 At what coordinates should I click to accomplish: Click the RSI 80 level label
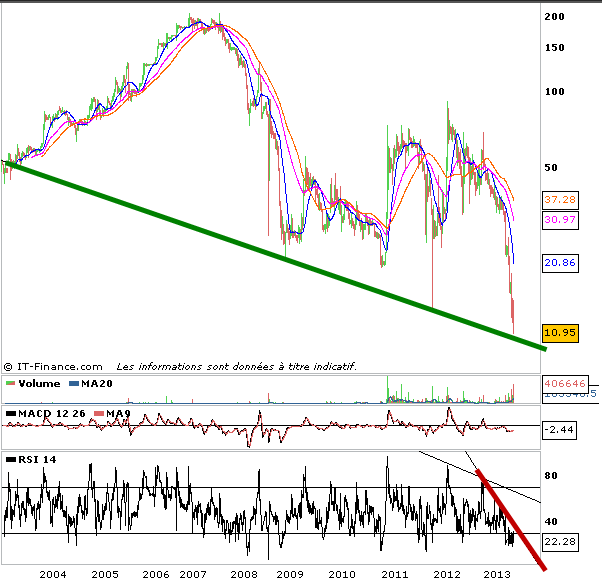(x=550, y=477)
